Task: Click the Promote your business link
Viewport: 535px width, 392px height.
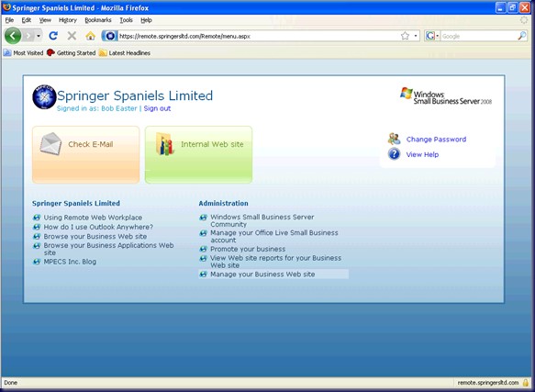Action: [248, 250]
